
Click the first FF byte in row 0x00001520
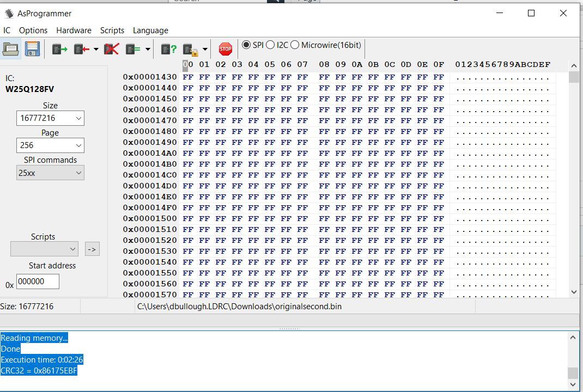(x=188, y=241)
